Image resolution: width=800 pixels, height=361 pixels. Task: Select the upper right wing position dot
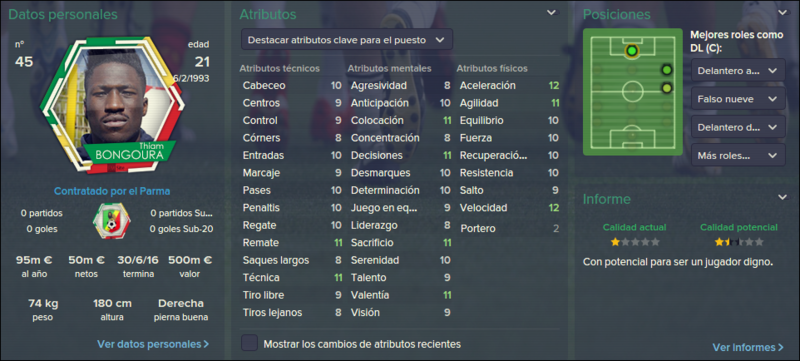(x=666, y=70)
